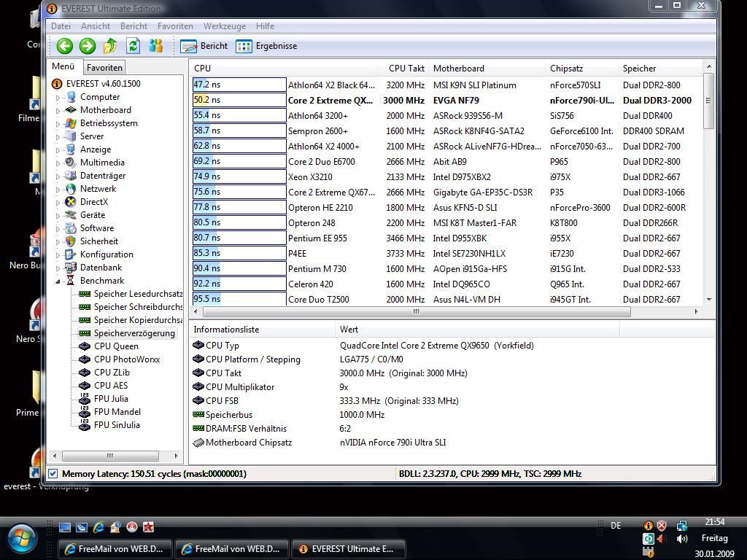Click the CPU AES chip icon
The height and width of the screenshot is (560, 747).
click(x=85, y=386)
